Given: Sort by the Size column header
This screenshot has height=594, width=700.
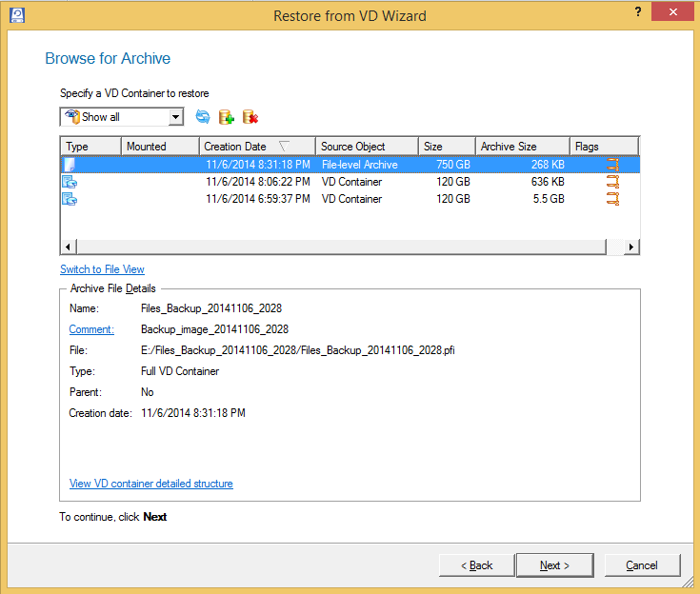Looking at the screenshot, I should 447,147.
